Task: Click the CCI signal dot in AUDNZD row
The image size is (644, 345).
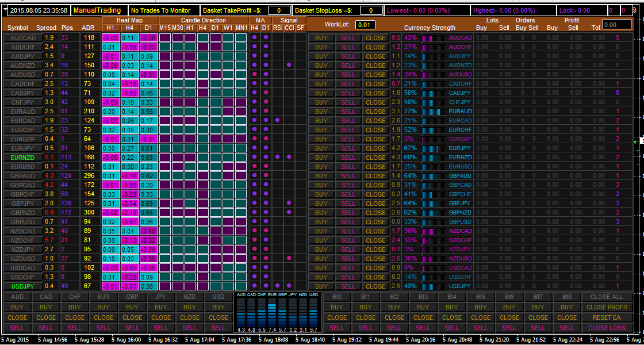Action: tap(289, 66)
